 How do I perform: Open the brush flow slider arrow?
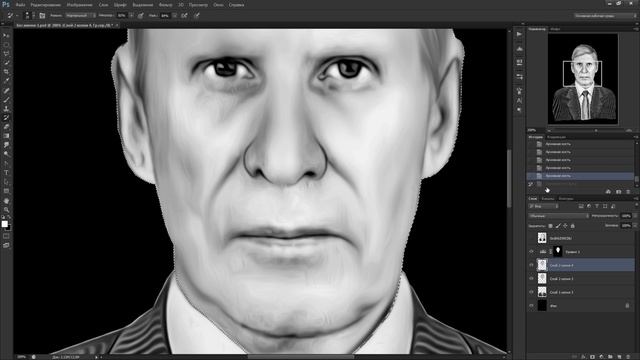174,16
